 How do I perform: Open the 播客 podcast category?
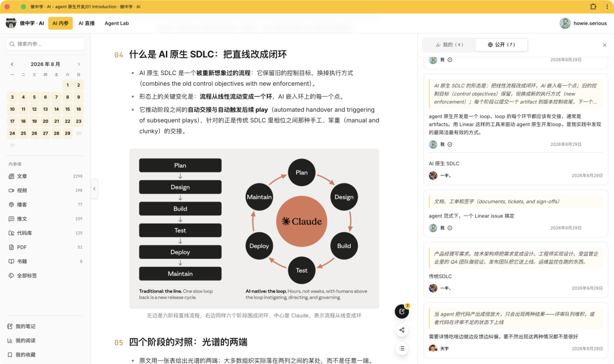pos(45,204)
